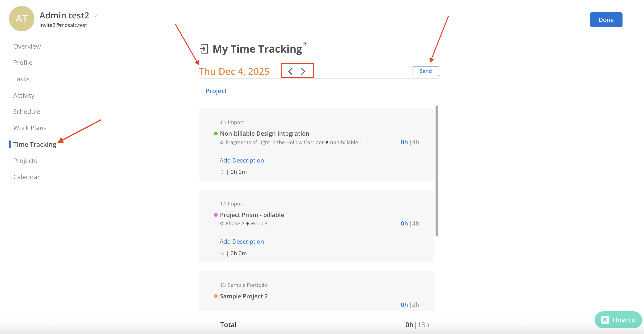Image resolution: width=644 pixels, height=334 pixels.
Task: Open the Thu Dec 4, 2025 date picker
Action: tap(234, 71)
